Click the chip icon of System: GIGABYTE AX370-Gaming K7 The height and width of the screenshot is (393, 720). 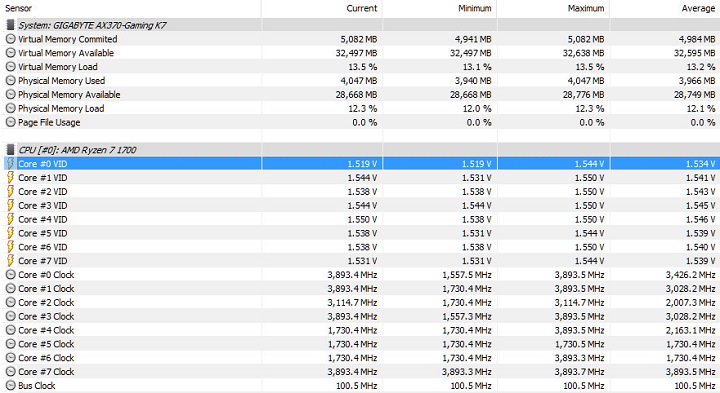[x=10, y=25]
